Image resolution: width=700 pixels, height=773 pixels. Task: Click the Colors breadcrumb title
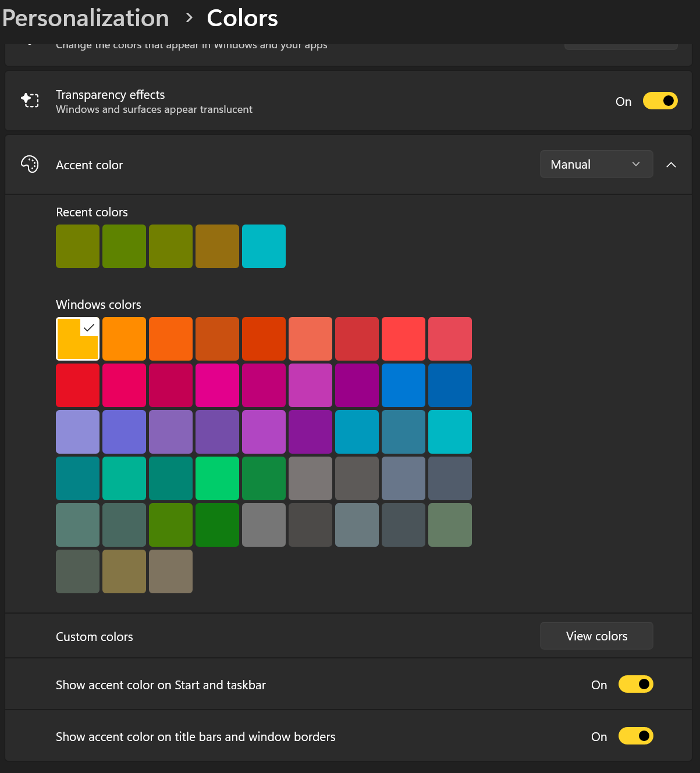coord(242,18)
